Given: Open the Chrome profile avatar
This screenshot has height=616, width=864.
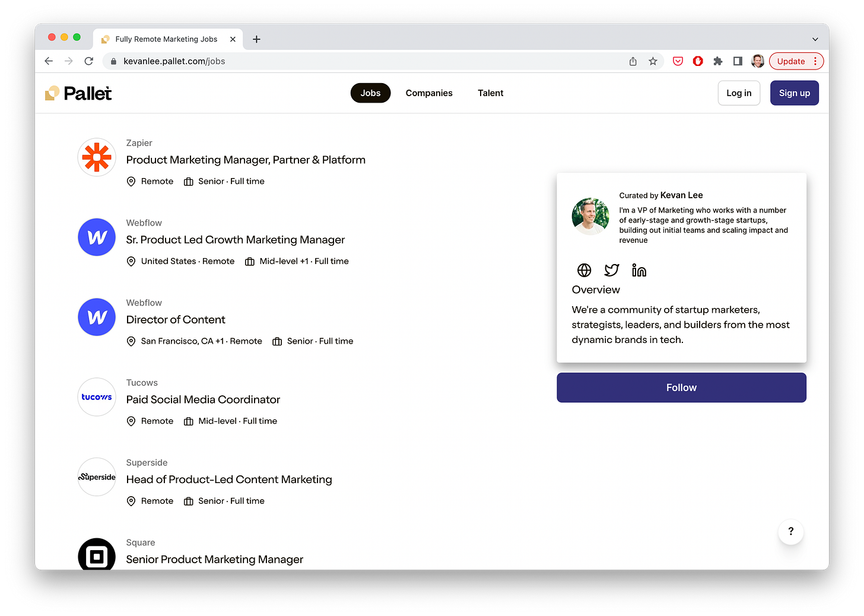Looking at the screenshot, I should 758,61.
